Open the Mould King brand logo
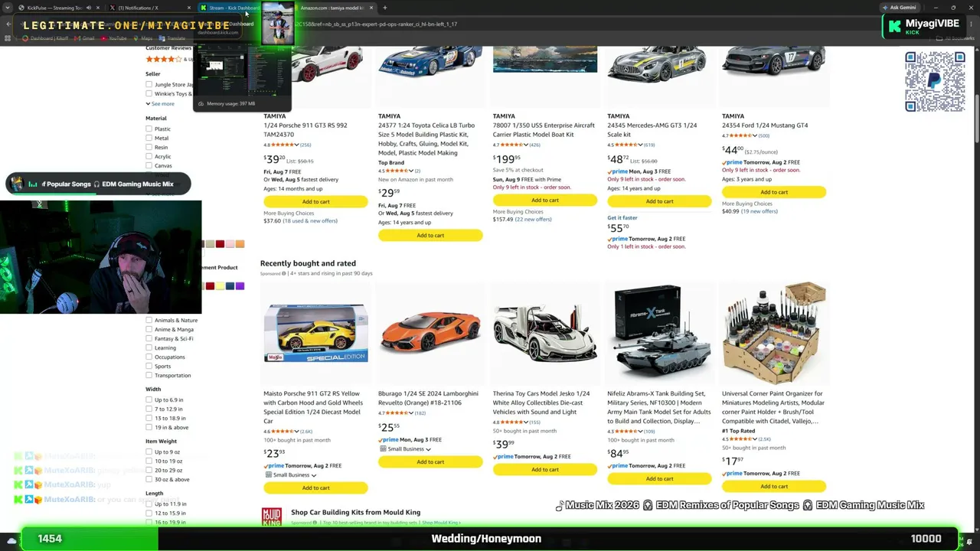This screenshot has height=551, width=980. pos(272,517)
